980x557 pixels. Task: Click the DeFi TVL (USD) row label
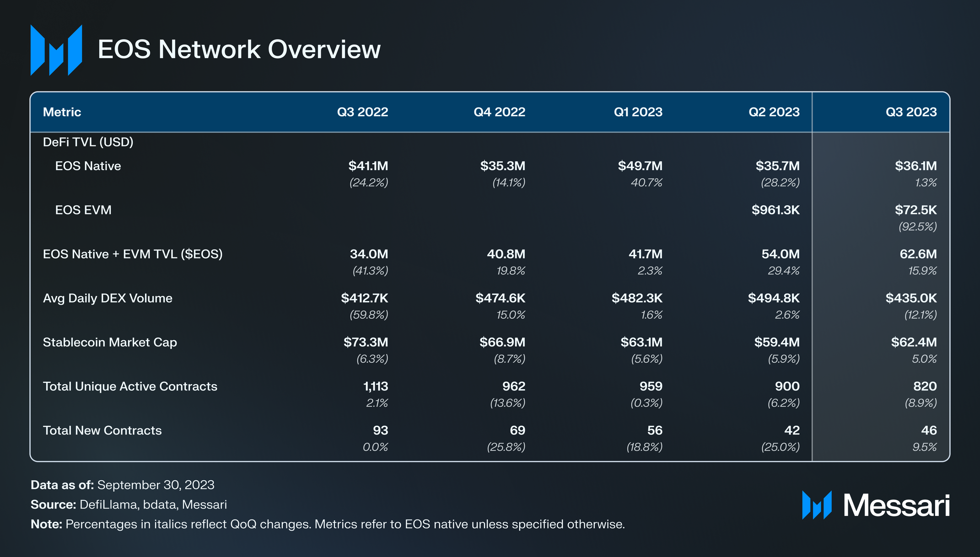click(88, 142)
